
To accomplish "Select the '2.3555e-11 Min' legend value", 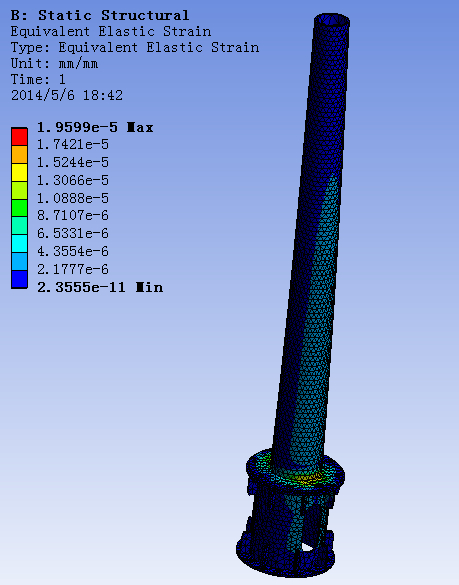I will pyautogui.click(x=100, y=287).
